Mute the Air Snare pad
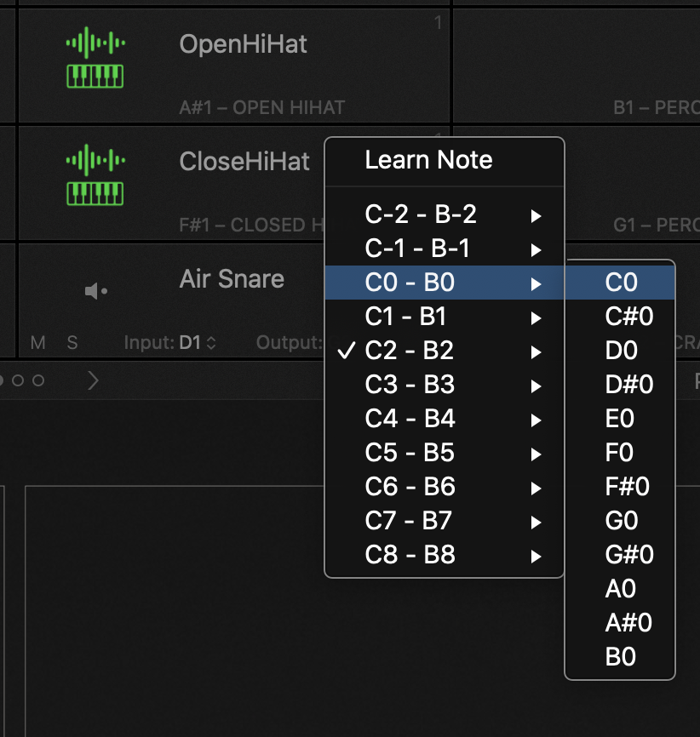The image size is (700, 737). (x=38, y=343)
